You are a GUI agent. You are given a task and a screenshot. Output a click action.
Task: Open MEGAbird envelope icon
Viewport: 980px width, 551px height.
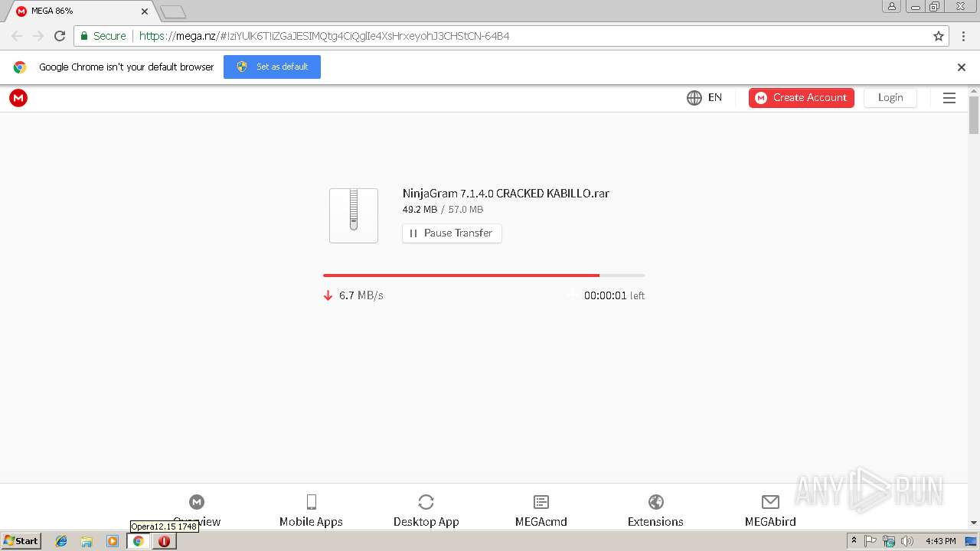coord(770,502)
